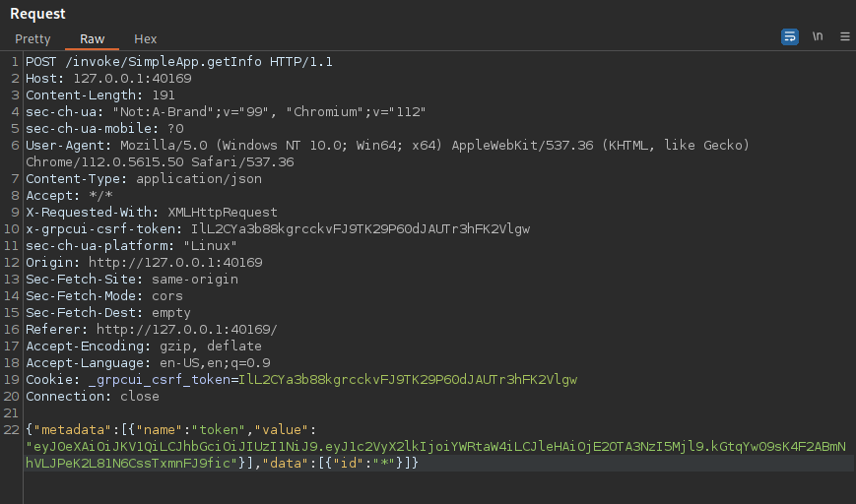This screenshot has height=504, width=856.
Task: Place cursor on Content-Length value 191
Action: pos(164,95)
